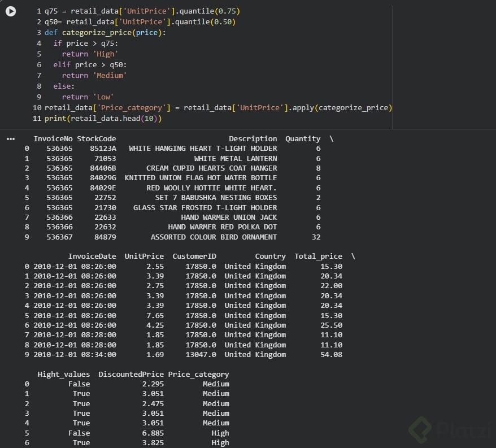
Task: Click the InvoiceDate column header
Action: point(92,256)
